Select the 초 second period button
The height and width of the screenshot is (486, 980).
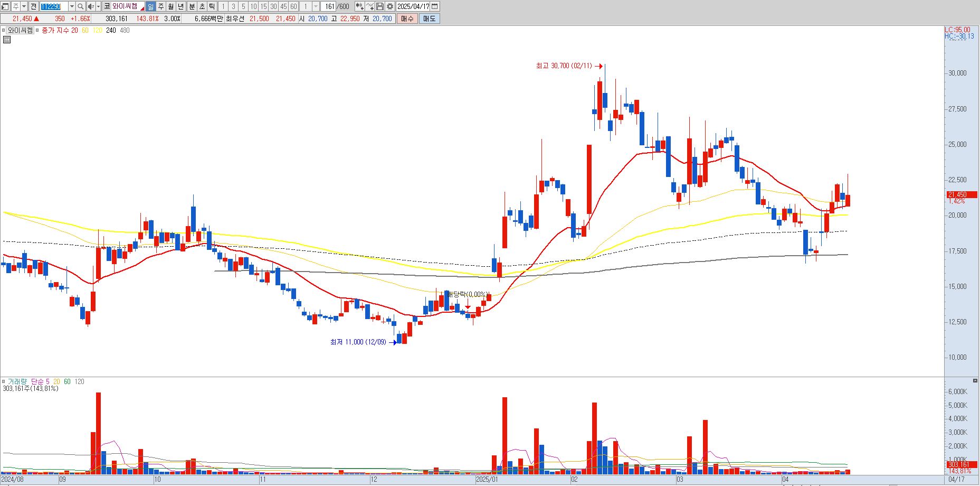pyautogui.click(x=202, y=6)
